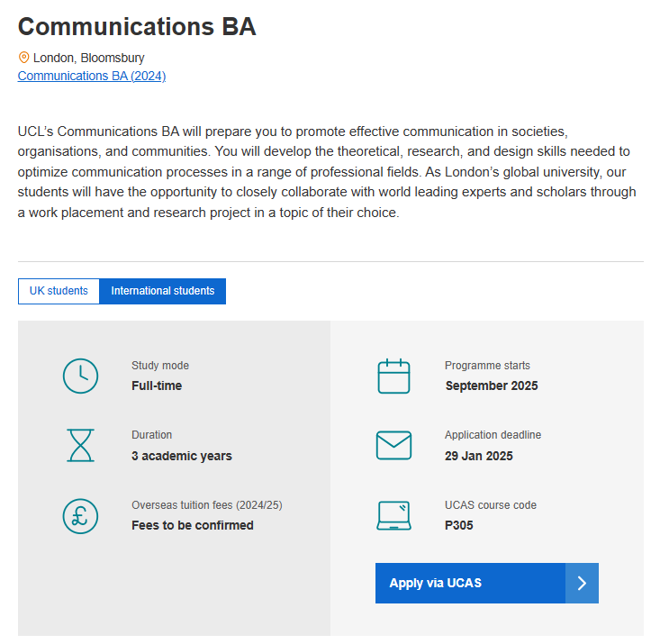660x644 pixels.
Task: Click the envelope icon for Application deadline
Action: (393, 445)
